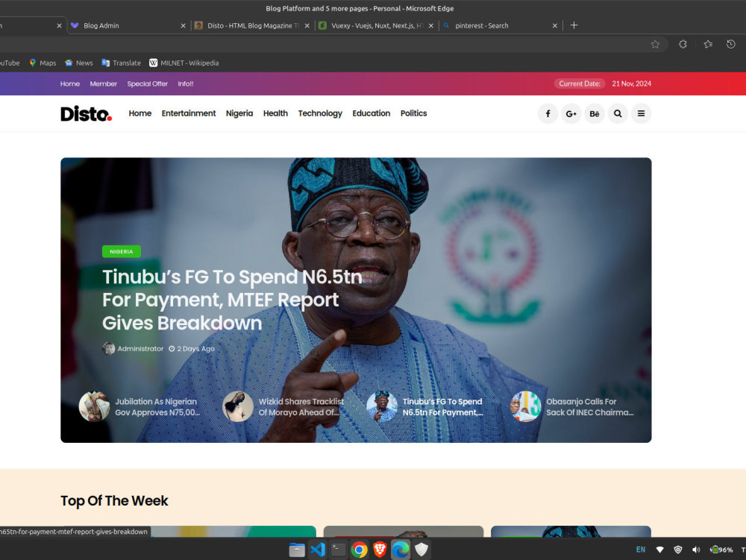
Task: Go to Home in main navigation
Action: (x=140, y=113)
